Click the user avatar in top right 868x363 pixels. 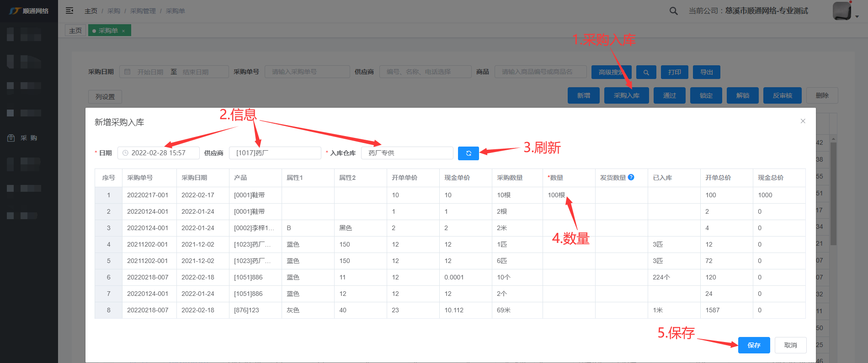click(x=841, y=11)
